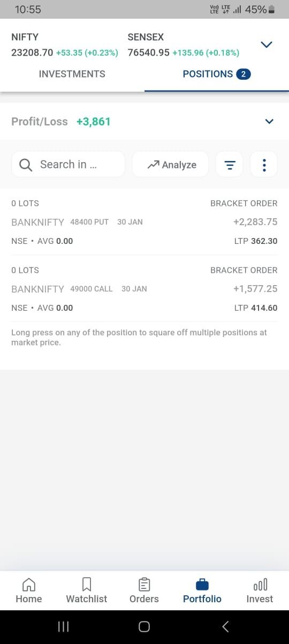
Task: Tap the magnifier icon in search box
Action: [x=26, y=165]
